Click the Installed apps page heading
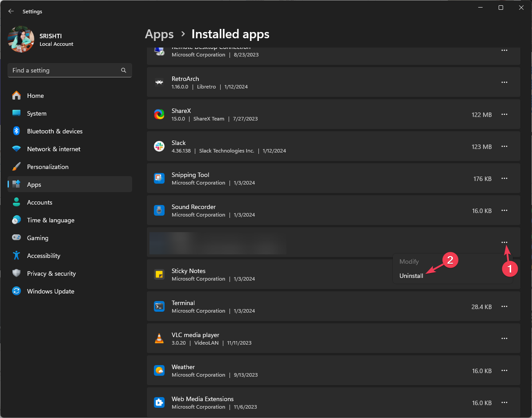The image size is (532, 418). coord(230,34)
